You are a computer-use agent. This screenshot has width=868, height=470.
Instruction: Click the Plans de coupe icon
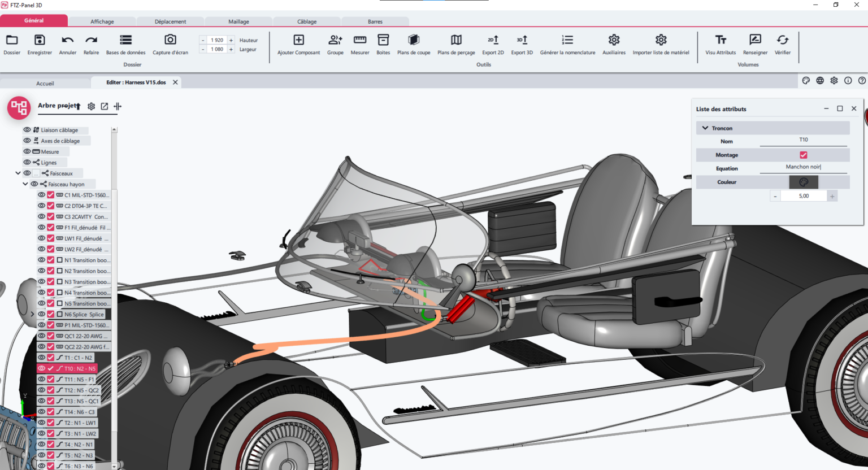413,45
